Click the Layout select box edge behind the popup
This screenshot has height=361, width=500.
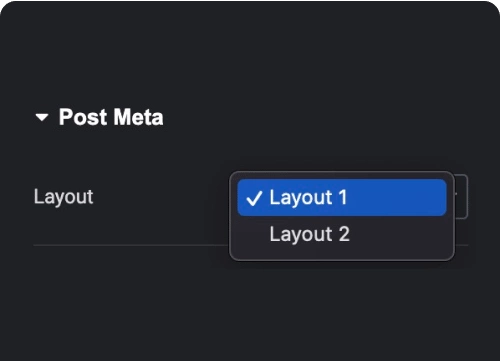pos(462,196)
